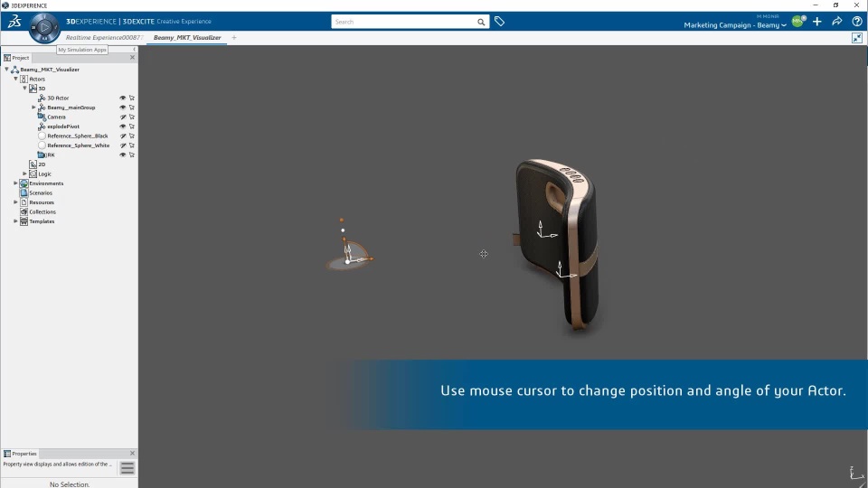This screenshot has width=868, height=488.
Task: Click the Dassault 3DS logo icon
Action: point(14,22)
